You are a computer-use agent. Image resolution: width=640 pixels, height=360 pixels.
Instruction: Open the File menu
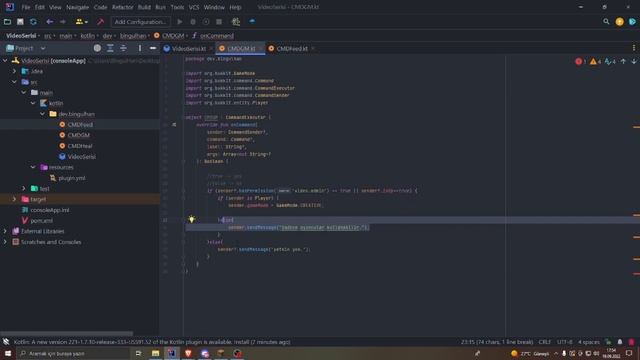coord(26,7)
